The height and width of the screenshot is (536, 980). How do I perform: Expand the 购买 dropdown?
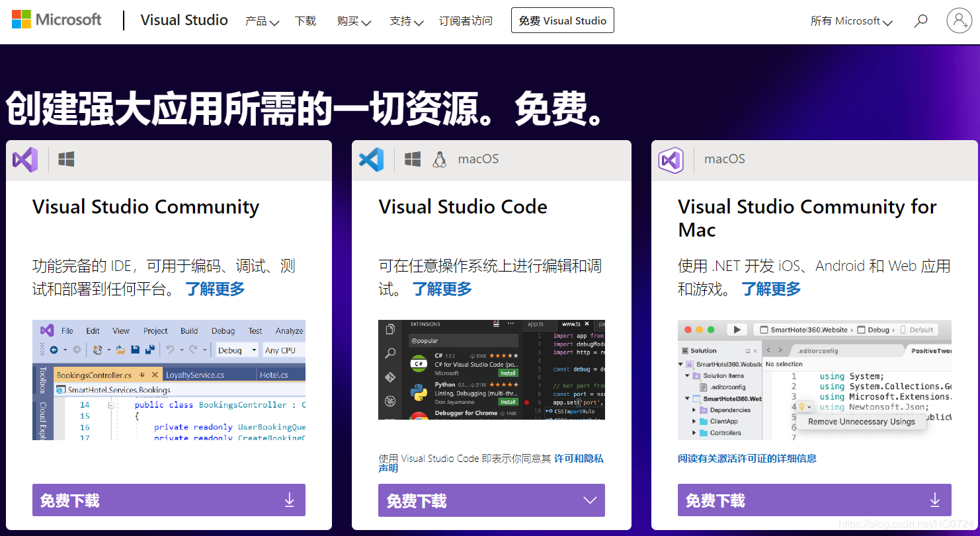tap(354, 21)
